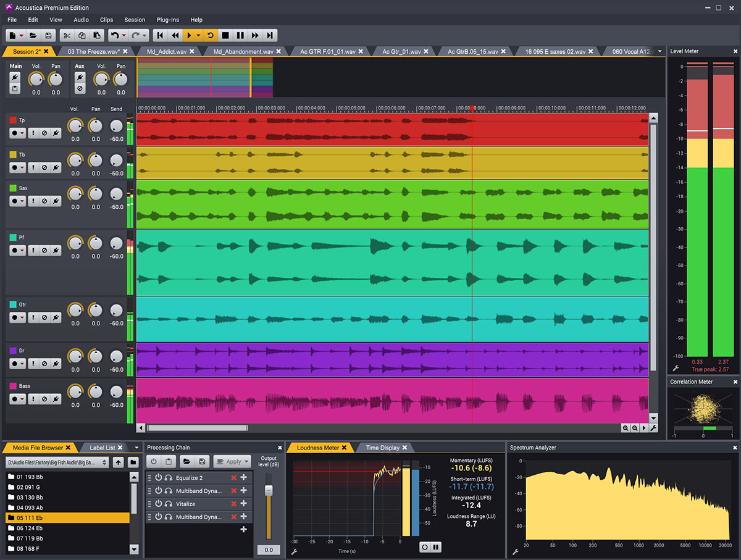This screenshot has height=560, width=741.
Task: Go up one folder in Media File Browser
Action: click(118, 462)
